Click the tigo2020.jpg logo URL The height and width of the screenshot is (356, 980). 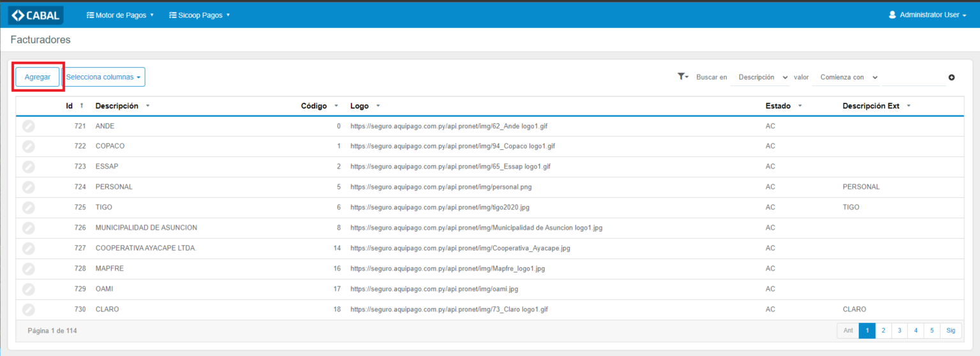tap(440, 207)
